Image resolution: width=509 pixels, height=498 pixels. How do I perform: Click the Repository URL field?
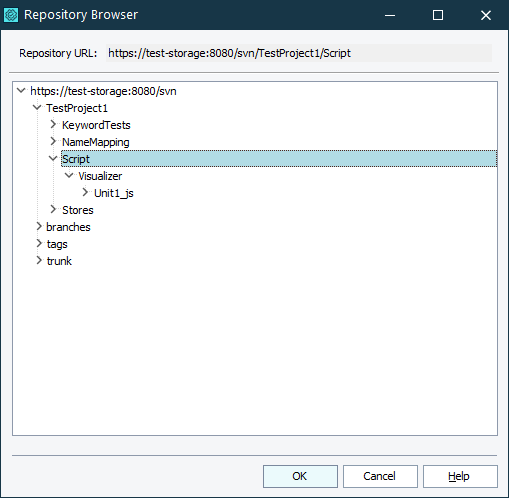(x=299, y=53)
